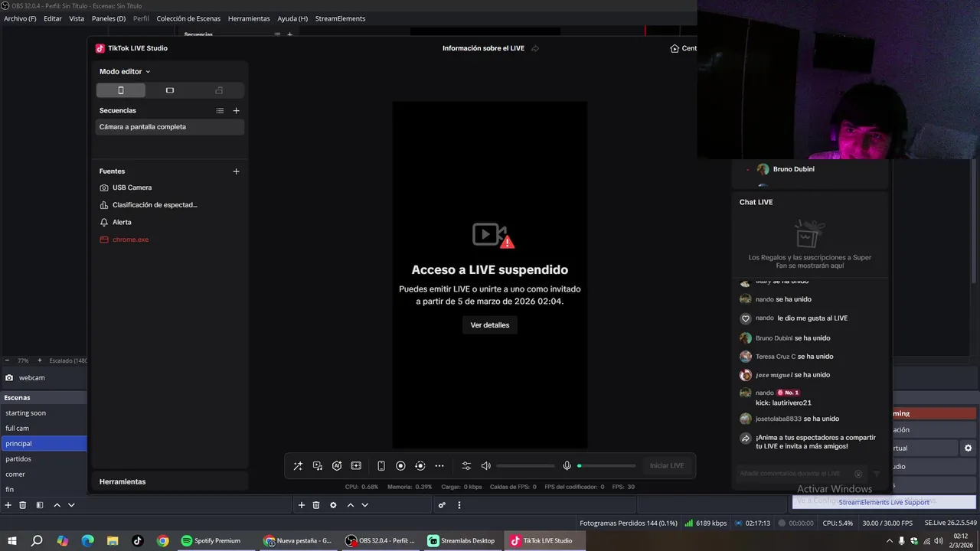
Task: Click the share arrow icon in chat
Action: point(745,439)
